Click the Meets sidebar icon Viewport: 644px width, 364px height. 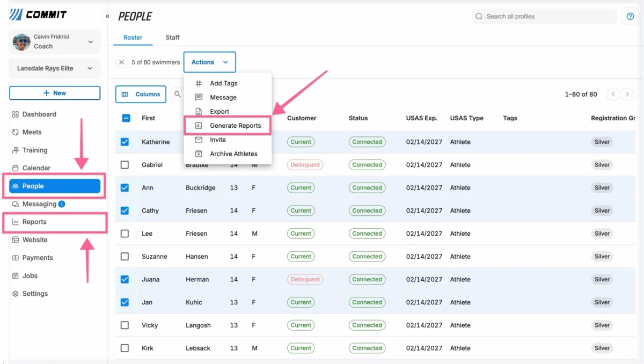click(16, 132)
